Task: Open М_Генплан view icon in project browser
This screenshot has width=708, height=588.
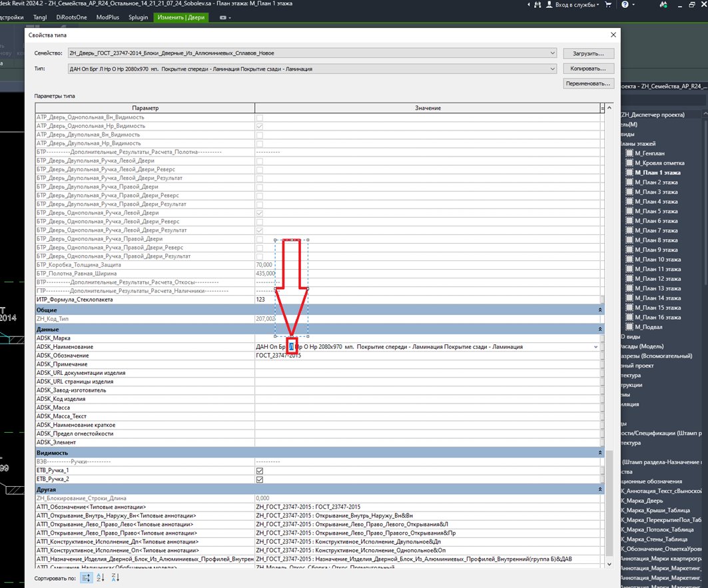Action: click(629, 153)
